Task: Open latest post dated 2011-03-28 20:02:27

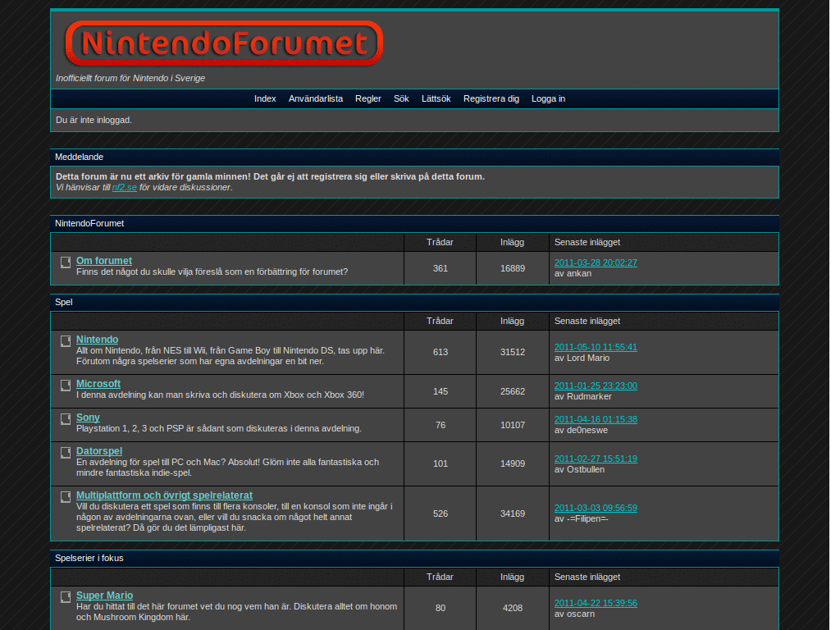Action: pos(596,262)
